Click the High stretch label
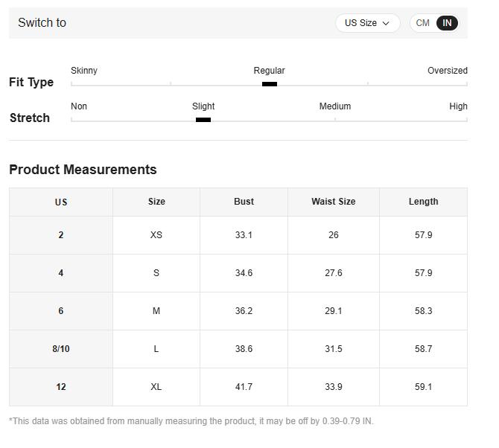The height and width of the screenshot is (448, 499). pyautogui.click(x=458, y=106)
